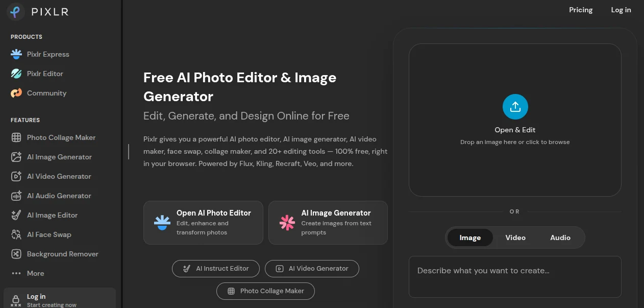
Task: Open the Photo Collage Maker sidebar link
Action: coord(61,137)
